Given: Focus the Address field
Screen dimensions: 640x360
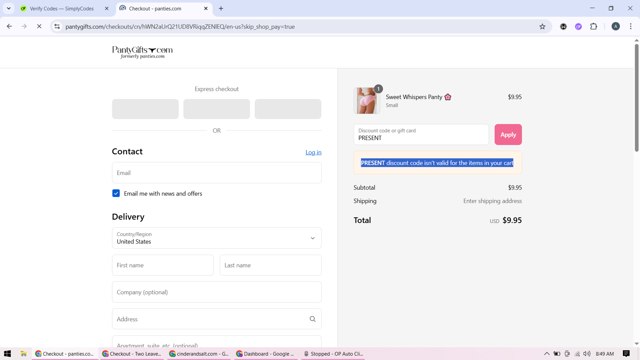Looking at the screenshot, I should point(216,319).
